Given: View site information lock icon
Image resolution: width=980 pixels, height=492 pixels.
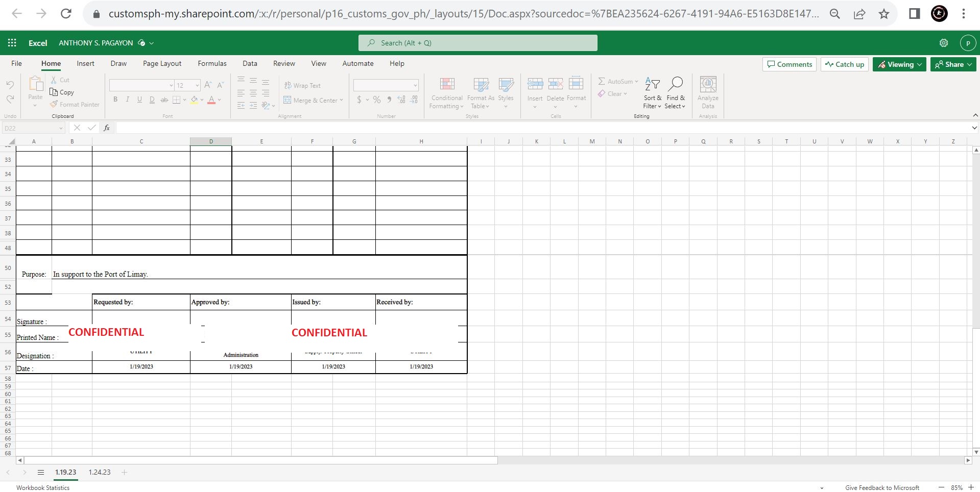Looking at the screenshot, I should 96,14.
